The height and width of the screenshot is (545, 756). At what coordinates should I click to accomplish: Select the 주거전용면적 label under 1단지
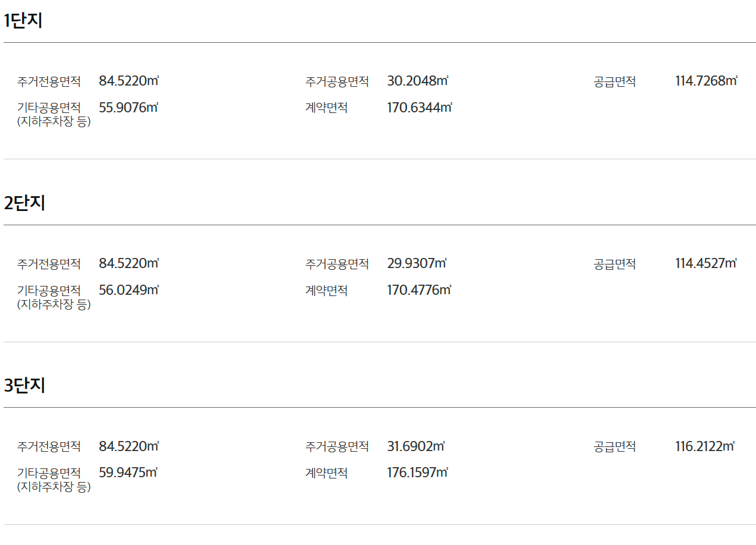tap(49, 81)
